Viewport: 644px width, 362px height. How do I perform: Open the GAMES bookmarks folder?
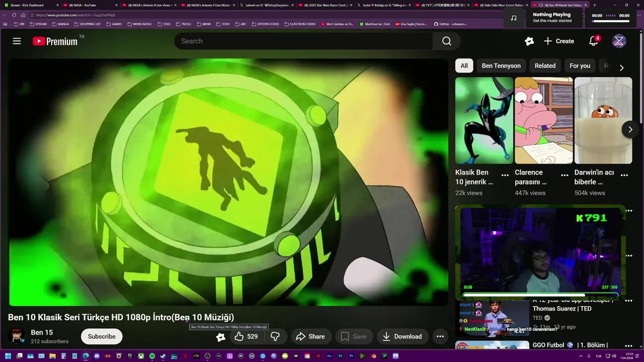tap(114, 24)
